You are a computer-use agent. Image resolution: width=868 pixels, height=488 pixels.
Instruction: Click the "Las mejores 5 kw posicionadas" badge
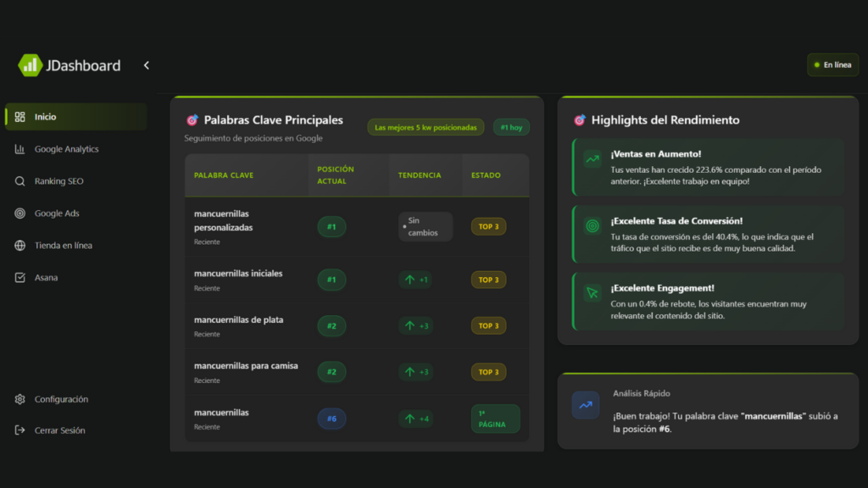[426, 127]
